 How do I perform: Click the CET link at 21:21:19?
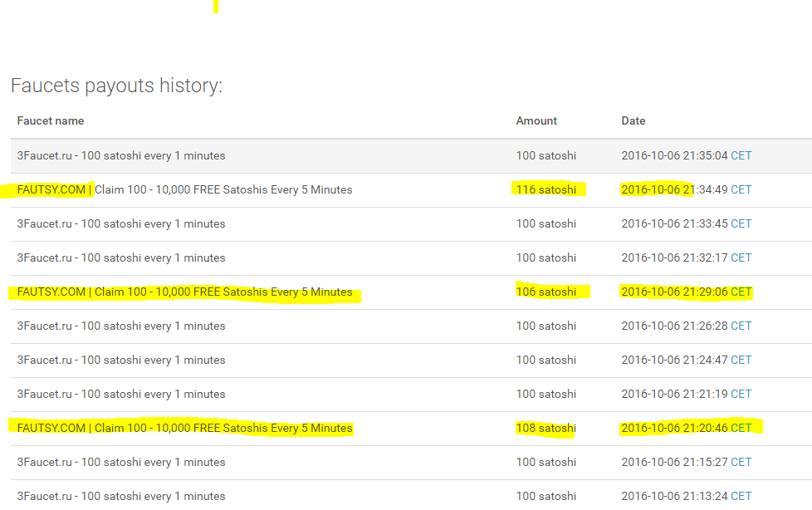coord(741,394)
